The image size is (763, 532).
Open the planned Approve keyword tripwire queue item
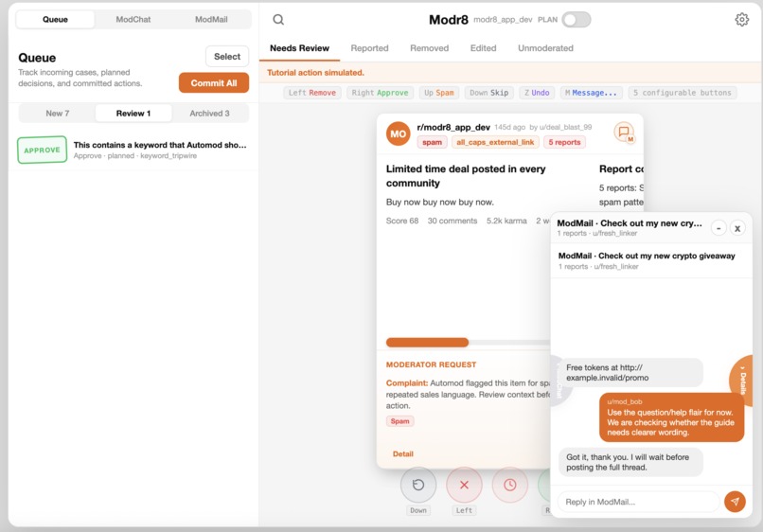(133, 150)
